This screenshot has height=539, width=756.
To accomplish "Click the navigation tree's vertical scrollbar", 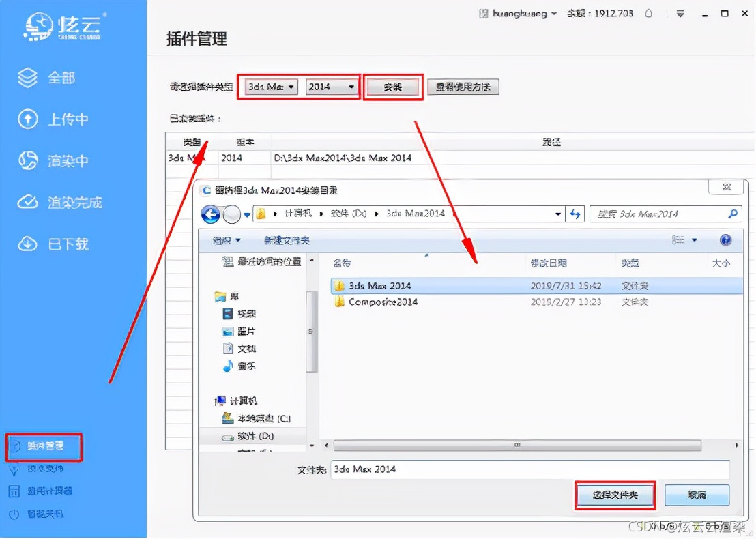I will click(311, 331).
